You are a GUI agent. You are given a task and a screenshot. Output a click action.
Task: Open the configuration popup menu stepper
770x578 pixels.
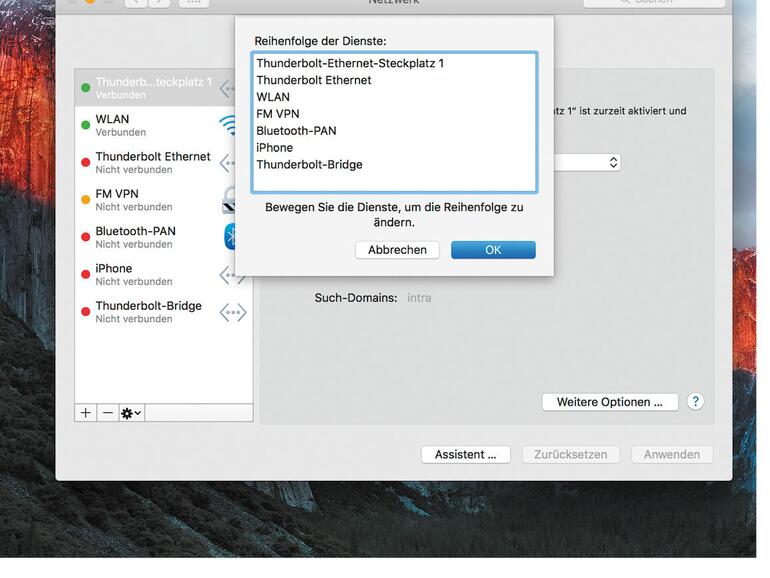pos(613,163)
